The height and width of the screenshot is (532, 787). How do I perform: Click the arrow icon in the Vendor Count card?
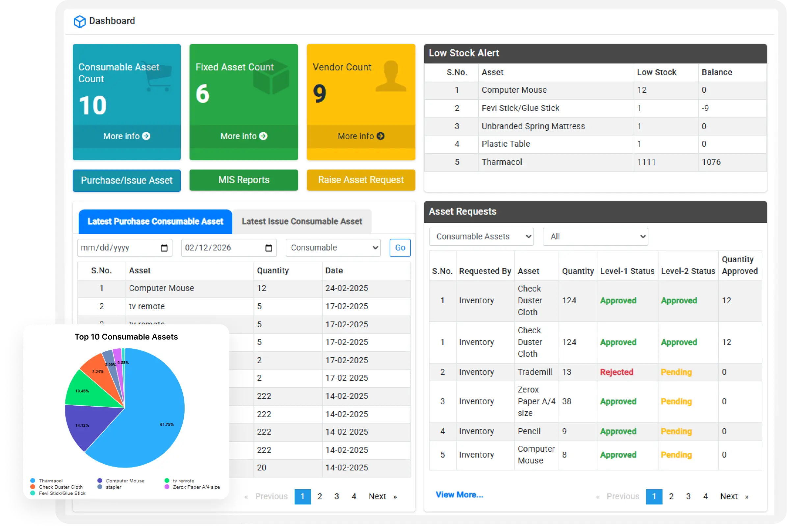click(x=380, y=136)
